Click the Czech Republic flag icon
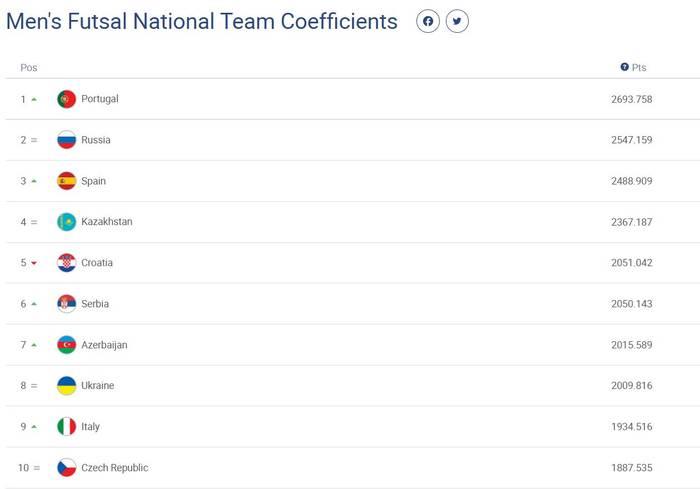700x489 pixels. (67, 468)
